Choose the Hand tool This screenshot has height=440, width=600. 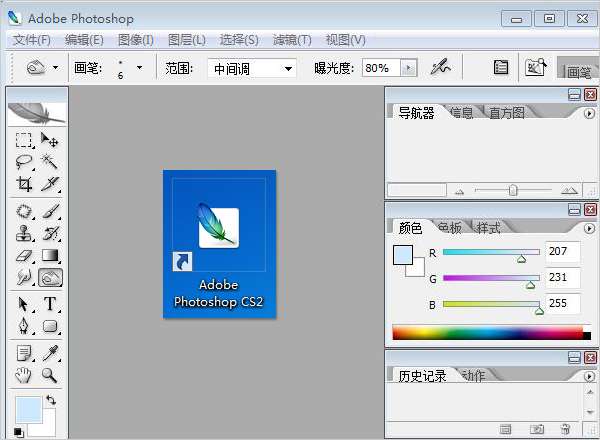tap(24, 375)
